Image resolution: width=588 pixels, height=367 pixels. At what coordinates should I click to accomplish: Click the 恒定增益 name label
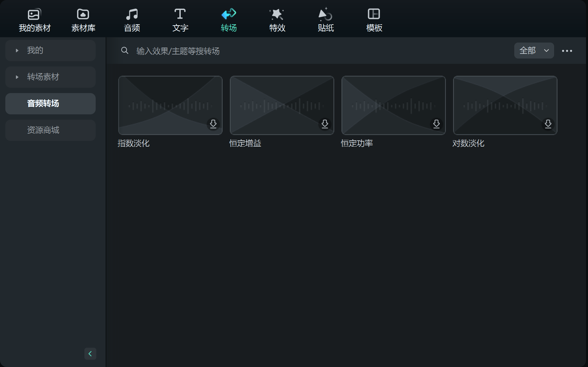(x=245, y=143)
